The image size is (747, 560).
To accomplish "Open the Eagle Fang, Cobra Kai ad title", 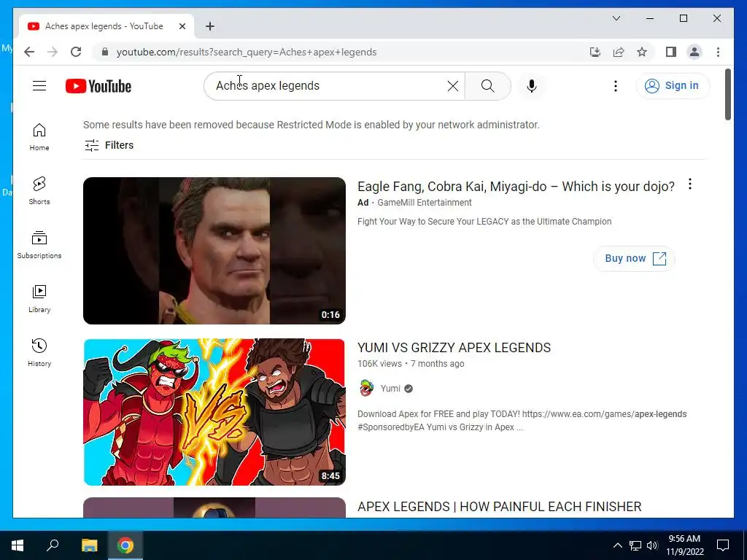I will tap(516, 186).
